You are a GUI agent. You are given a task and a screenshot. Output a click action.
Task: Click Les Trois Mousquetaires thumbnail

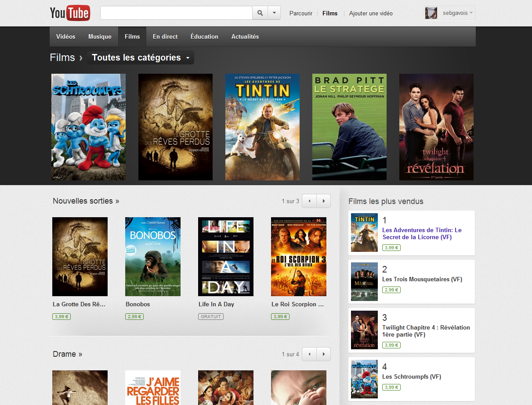coord(364,281)
